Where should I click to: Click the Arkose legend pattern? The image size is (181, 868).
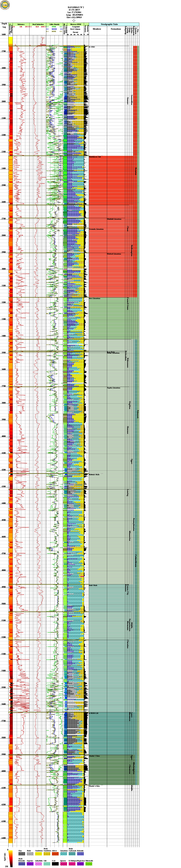pyautogui.click(x=55, y=853)
